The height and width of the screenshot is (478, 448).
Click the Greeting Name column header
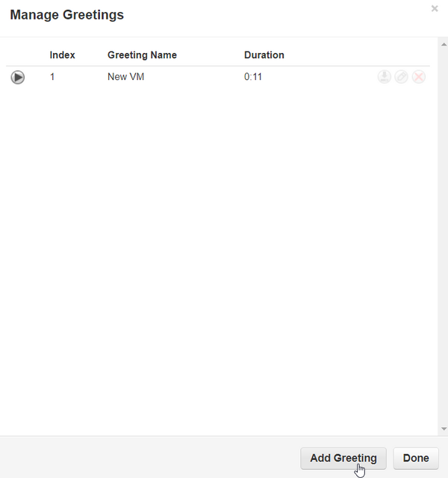coord(142,55)
